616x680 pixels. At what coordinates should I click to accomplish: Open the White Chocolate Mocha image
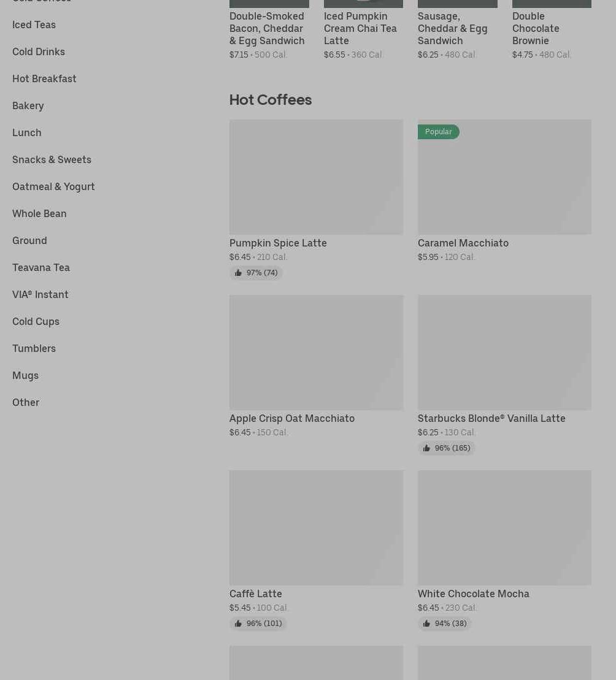click(x=504, y=527)
